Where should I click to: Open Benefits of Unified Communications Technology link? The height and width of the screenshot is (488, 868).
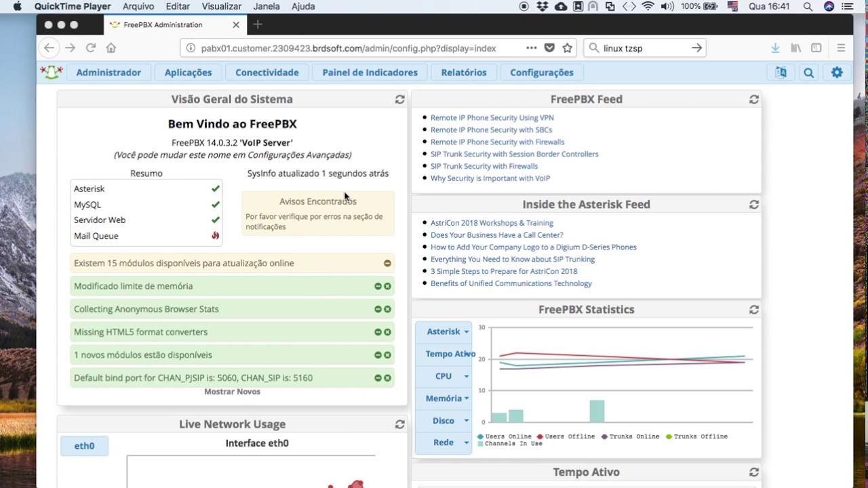(511, 283)
